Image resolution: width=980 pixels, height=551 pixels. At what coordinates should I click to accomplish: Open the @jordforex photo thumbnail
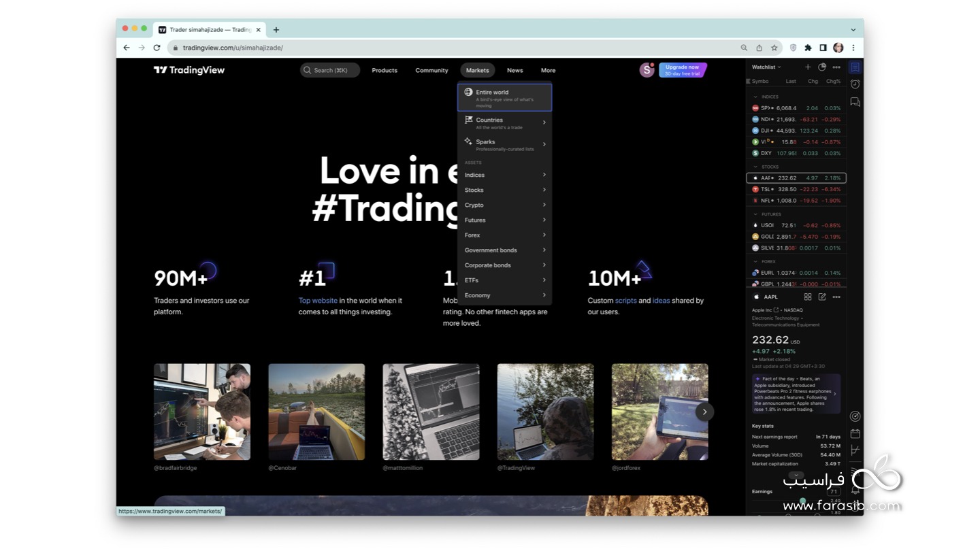point(660,412)
